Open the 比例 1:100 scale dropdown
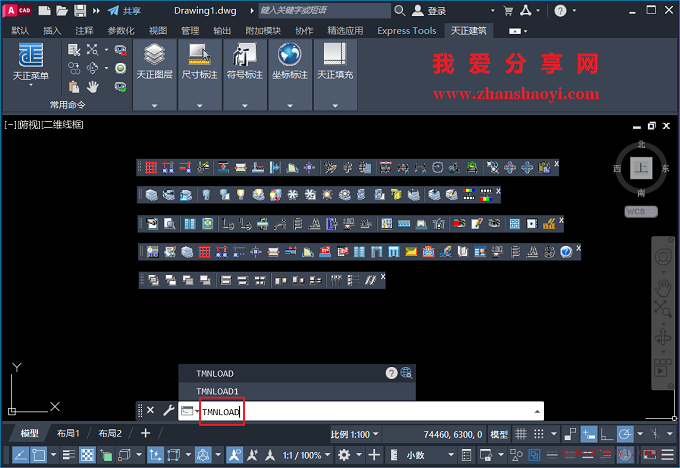 tap(354, 434)
